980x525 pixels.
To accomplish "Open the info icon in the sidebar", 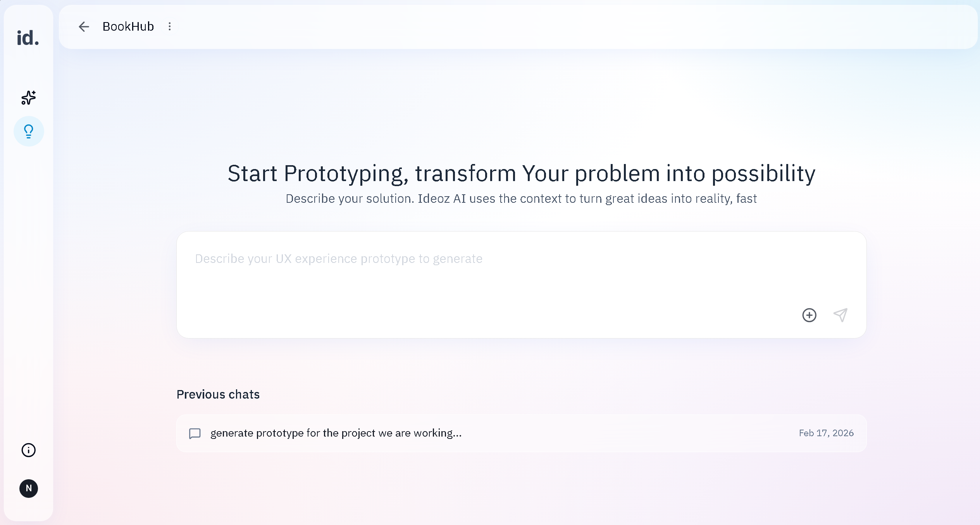I will coord(29,450).
